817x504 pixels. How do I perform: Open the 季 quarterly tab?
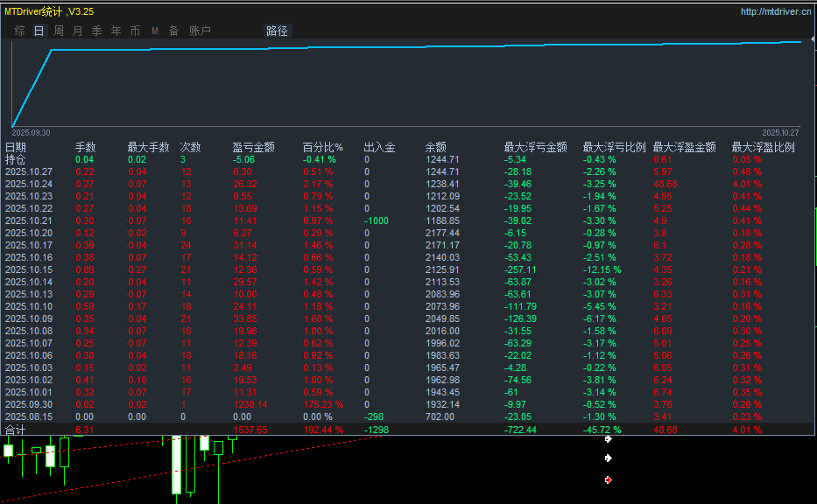[x=97, y=31]
